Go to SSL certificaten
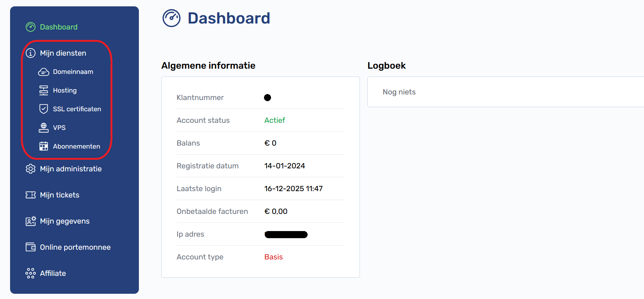 (77, 109)
